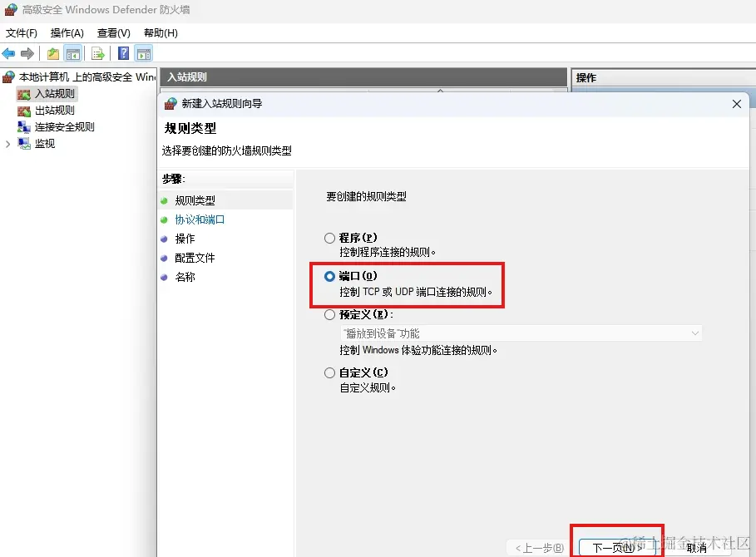The height and width of the screenshot is (557, 756).
Task: Click the firewall icon in the main title bar
Action: pyautogui.click(x=11, y=10)
